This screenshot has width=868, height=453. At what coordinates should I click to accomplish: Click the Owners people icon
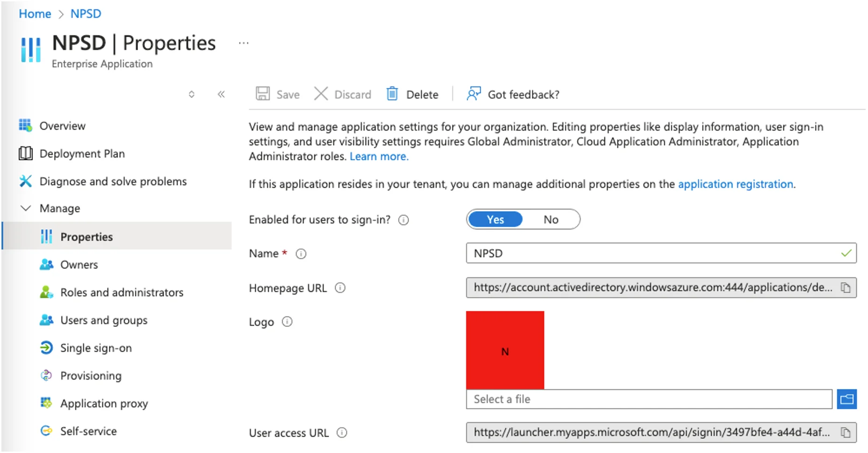[x=46, y=264]
